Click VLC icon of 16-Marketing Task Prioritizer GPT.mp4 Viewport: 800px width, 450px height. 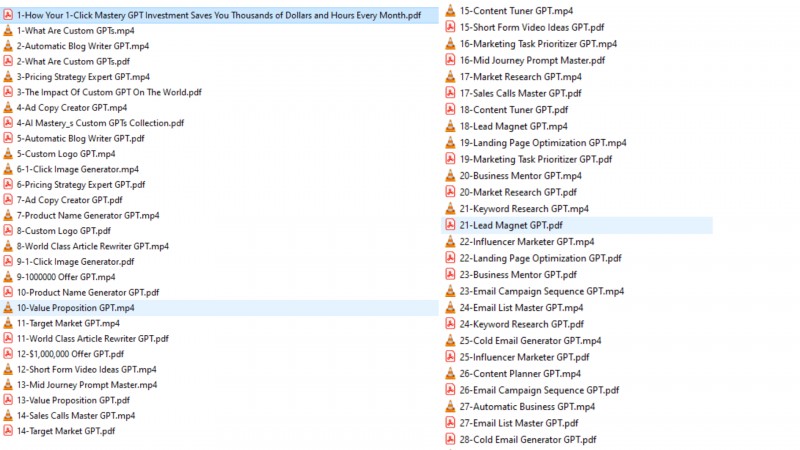450,44
